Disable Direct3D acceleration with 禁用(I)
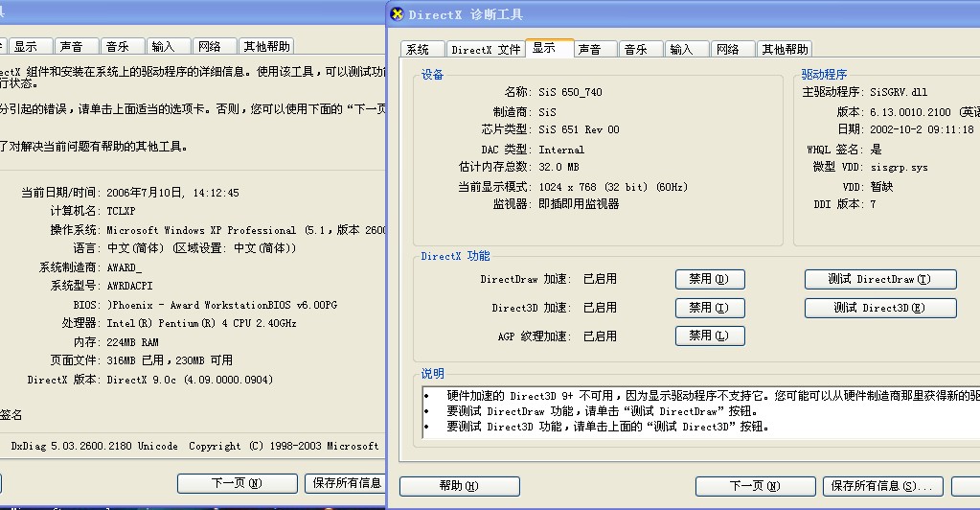The height and width of the screenshot is (510, 980). (710, 308)
